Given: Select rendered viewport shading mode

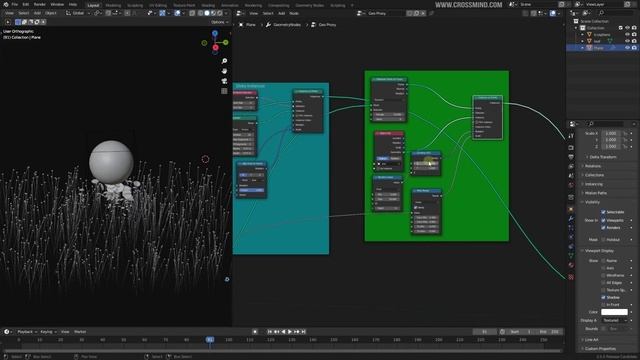Looking at the screenshot, I should pyautogui.click(x=220, y=13).
